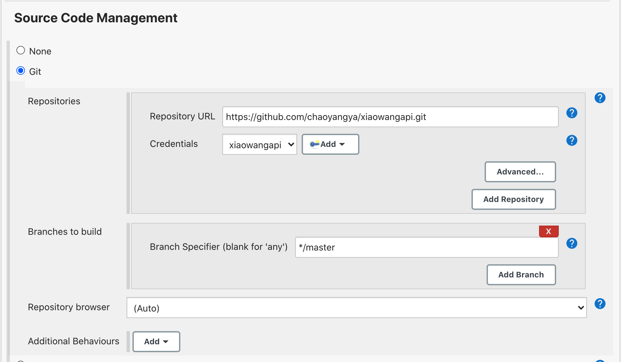Viewport: 644px width, 362px height.
Task: Click the Git label text
Action: [35, 72]
